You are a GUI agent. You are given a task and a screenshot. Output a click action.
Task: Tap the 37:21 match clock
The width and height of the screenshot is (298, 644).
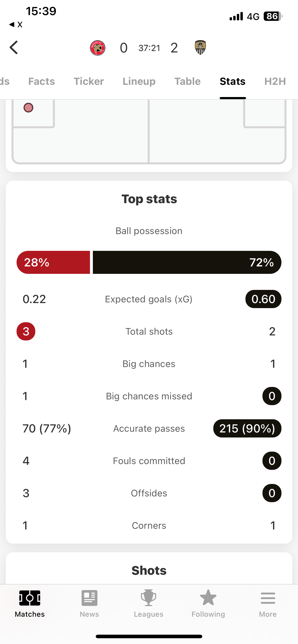(149, 48)
